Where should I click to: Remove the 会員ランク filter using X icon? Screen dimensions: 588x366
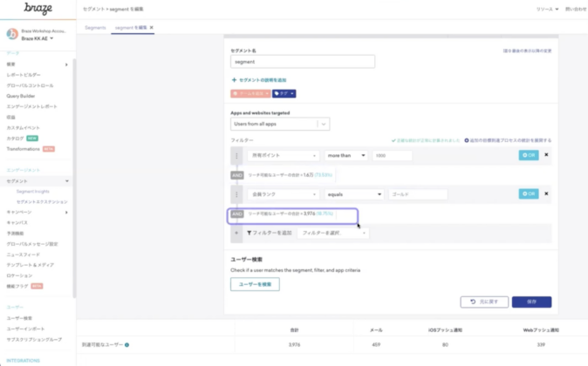point(546,193)
